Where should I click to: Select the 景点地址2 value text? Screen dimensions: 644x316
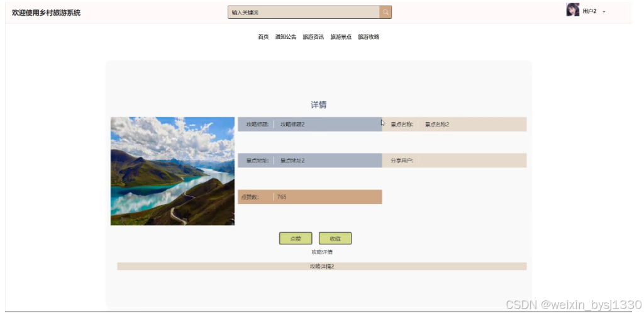pos(292,161)
